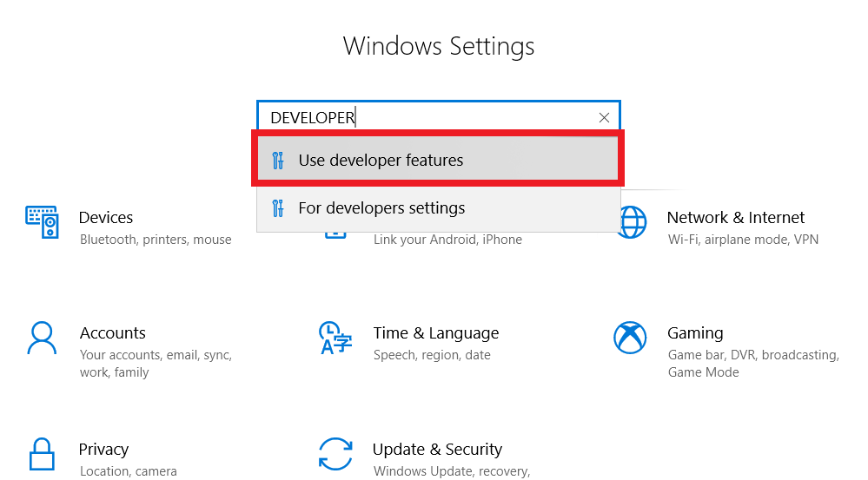The image size is (868, 480).
Task: Clear the search box with the X
Action: 605,118
